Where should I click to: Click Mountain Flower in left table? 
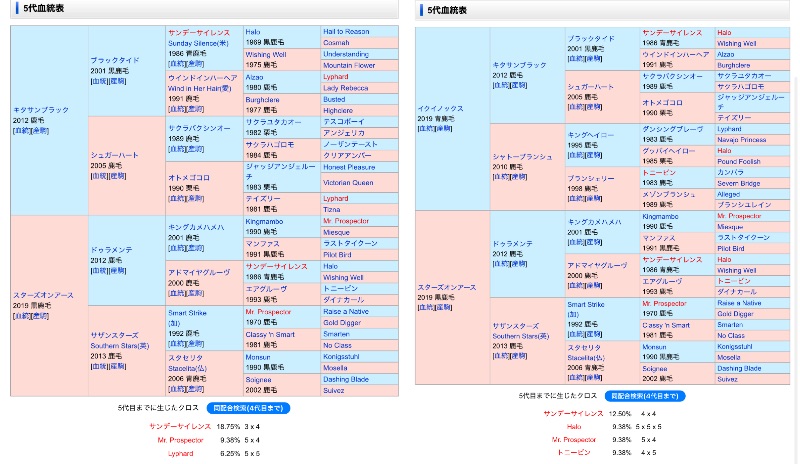pos(348,65)
